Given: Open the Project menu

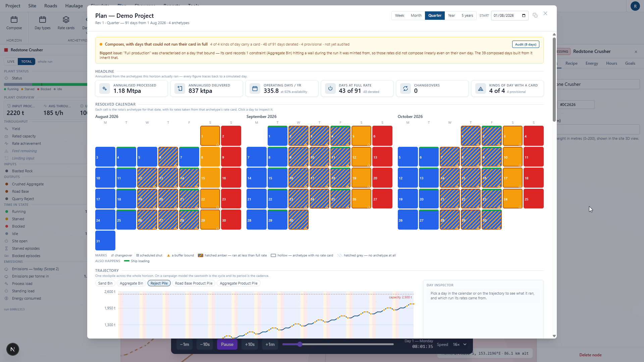Looking at the screenshot, I should point(13,6).
